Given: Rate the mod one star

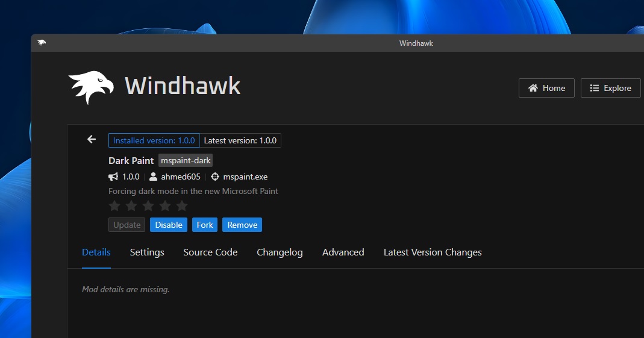Looking at the screenshot, I should 114,206.
